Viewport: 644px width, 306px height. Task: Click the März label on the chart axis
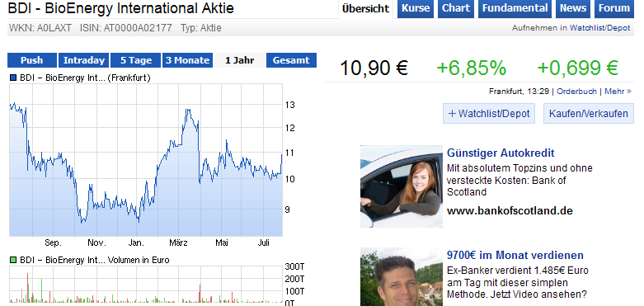tap(178, 242)
